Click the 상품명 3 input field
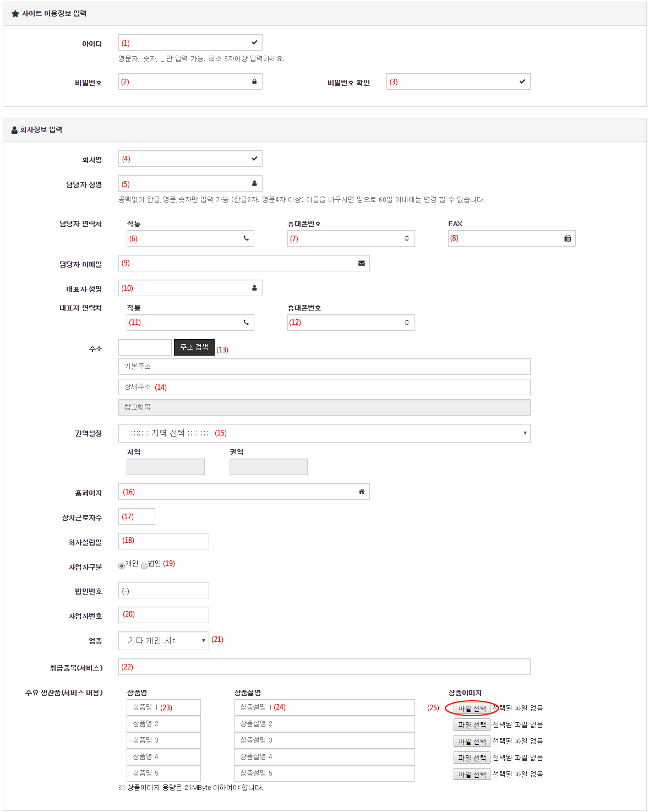This screenshot has width=649, height=812. point(163,740)
